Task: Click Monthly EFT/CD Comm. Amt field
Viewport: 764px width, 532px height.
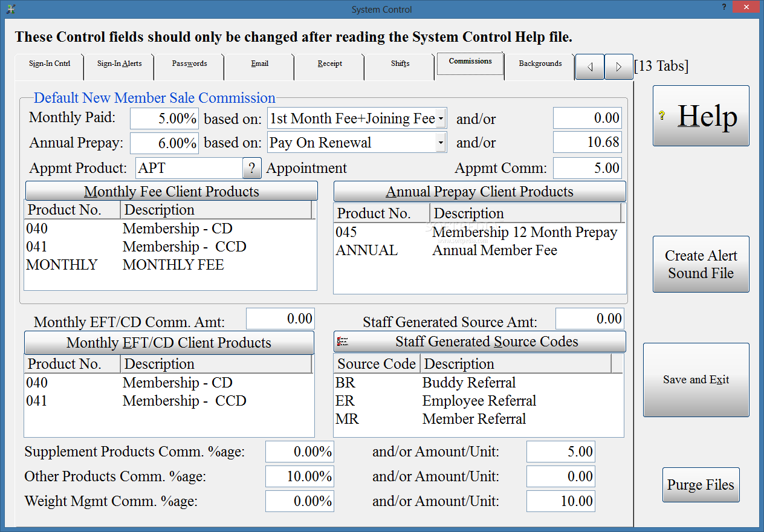Action: coord(280,319)
